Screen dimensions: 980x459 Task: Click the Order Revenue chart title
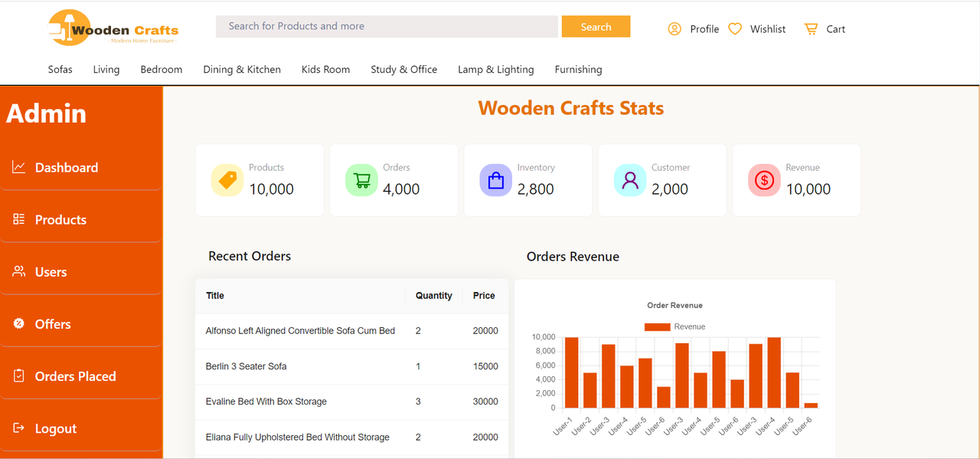(675, 305)
